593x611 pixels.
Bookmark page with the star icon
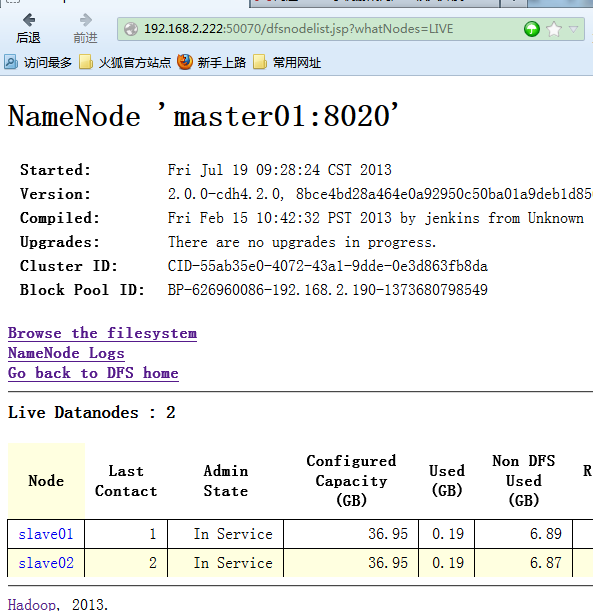(554, 29)
